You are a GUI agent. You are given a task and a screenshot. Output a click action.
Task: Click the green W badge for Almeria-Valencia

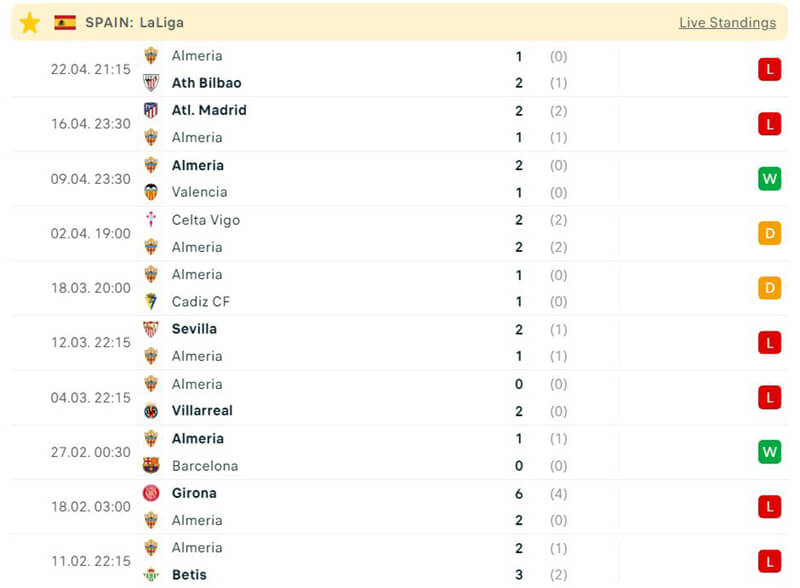tap(769, 179)
